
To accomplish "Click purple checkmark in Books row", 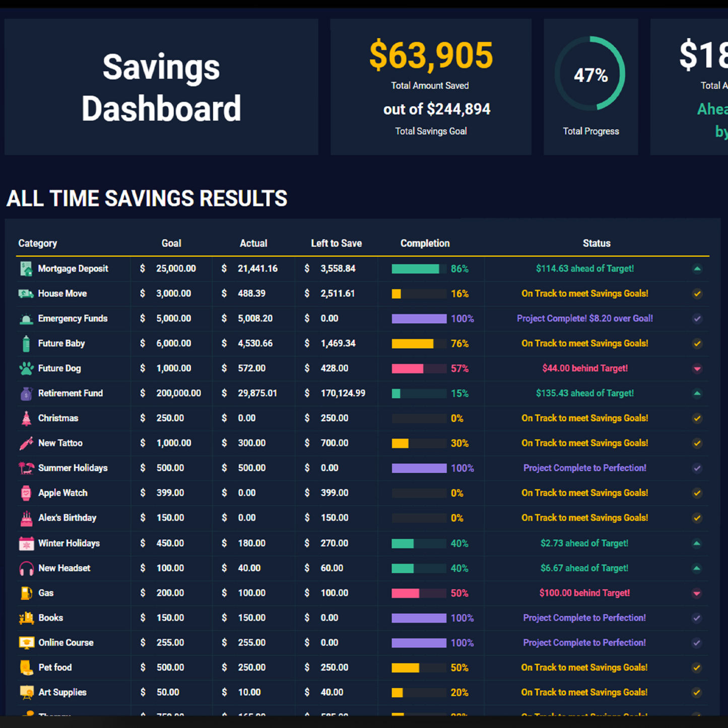I will pyautogui.click(x=697, y=618).
